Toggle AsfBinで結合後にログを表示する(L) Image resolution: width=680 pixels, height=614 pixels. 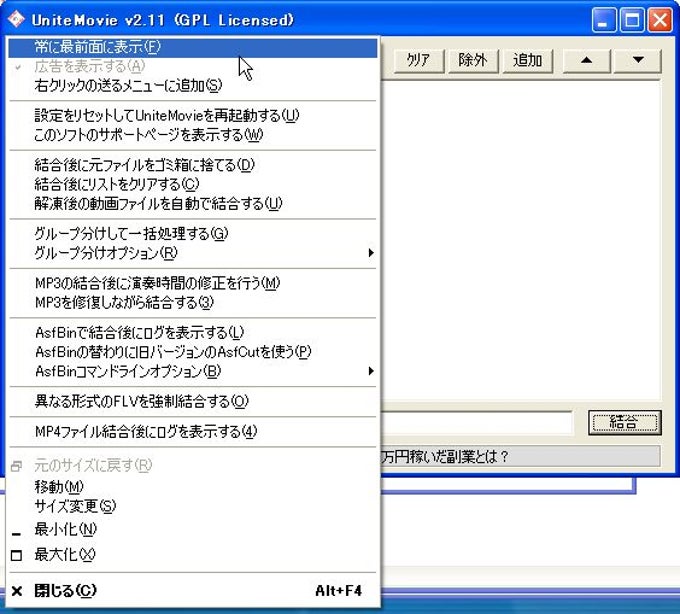click(x=193, y=333)
